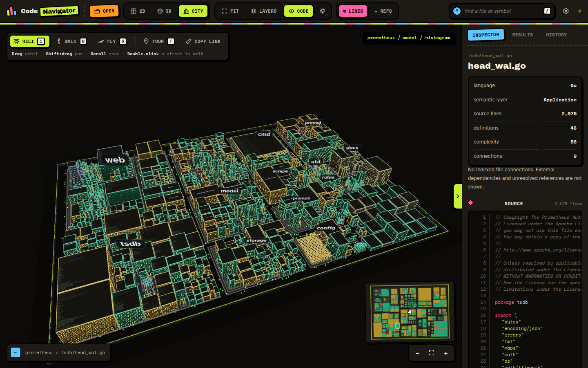Collapse the side panel with the chevron
The width and height of the screenshot is (588, 368).
click(458, 196)
